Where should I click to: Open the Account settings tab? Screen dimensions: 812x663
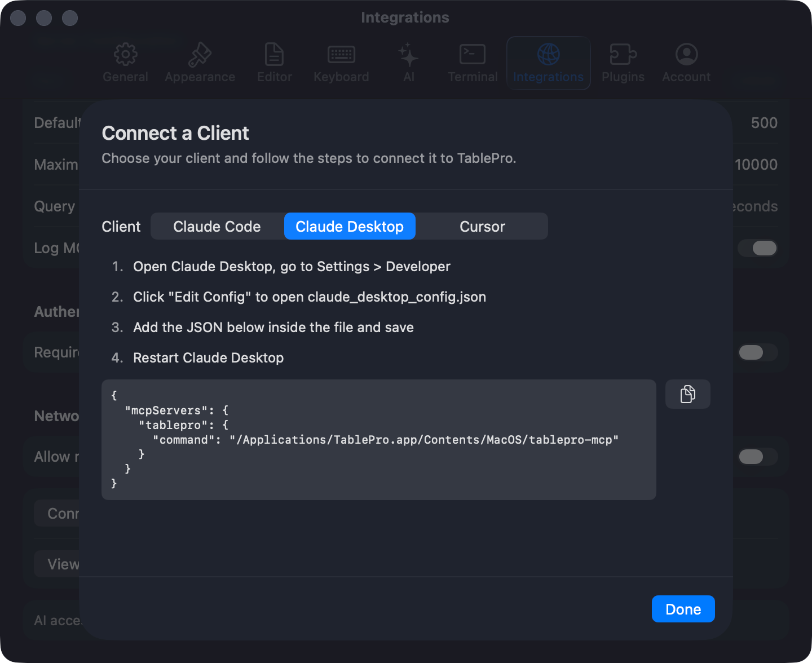[686, 63]
